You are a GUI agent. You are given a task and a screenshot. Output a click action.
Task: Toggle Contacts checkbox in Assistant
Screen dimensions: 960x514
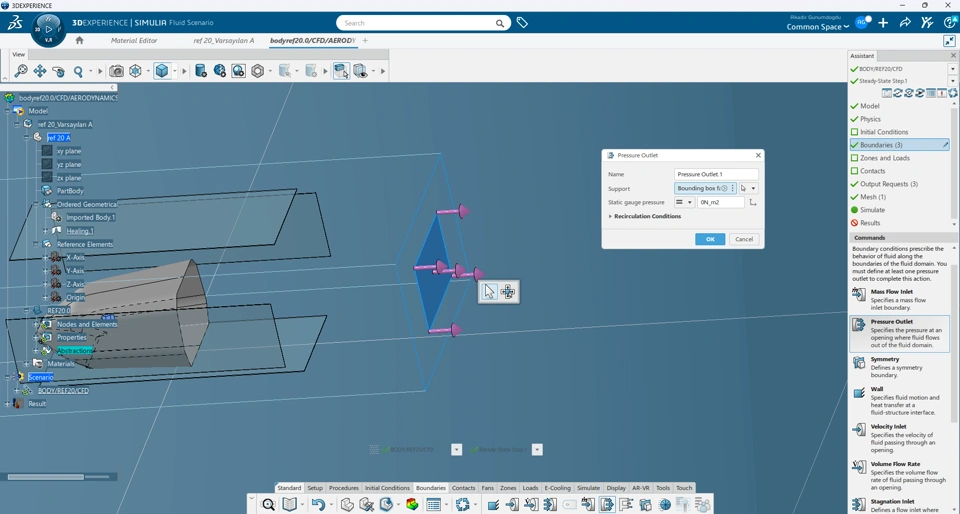pos(855,171)
